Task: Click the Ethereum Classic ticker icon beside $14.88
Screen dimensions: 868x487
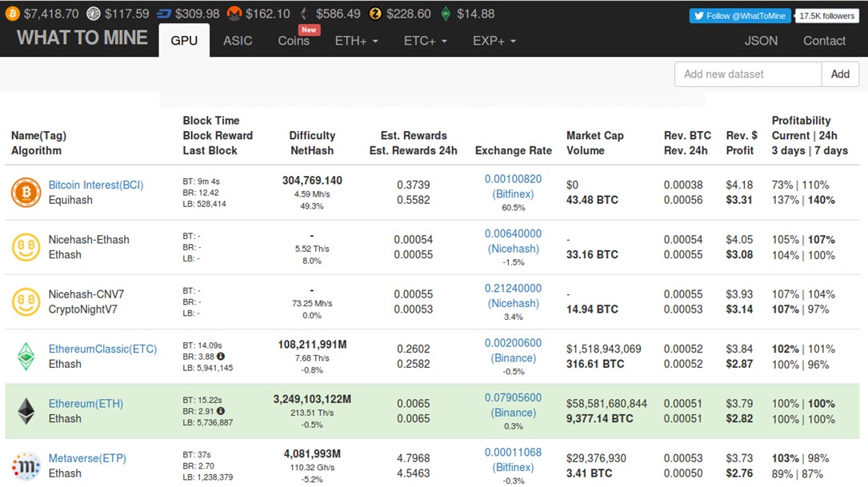Action: 446,14
